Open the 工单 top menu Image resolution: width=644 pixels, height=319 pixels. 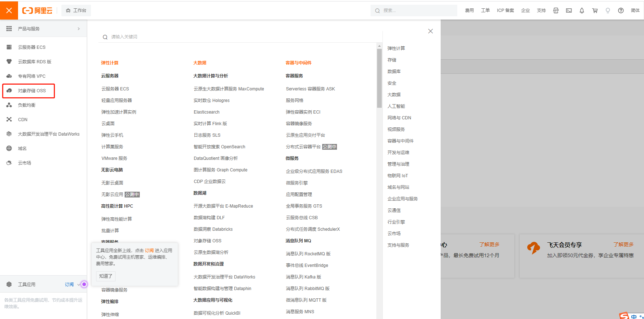[485, 10]
